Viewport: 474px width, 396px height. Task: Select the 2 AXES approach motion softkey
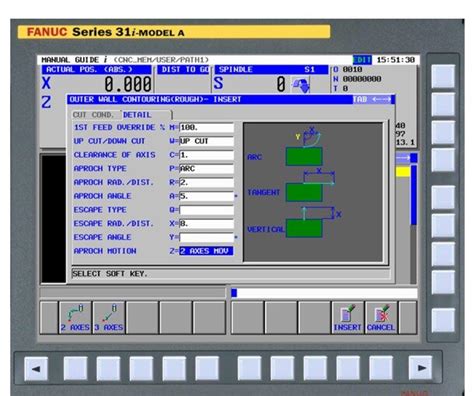pyautogui.click(x=75, y=317)
